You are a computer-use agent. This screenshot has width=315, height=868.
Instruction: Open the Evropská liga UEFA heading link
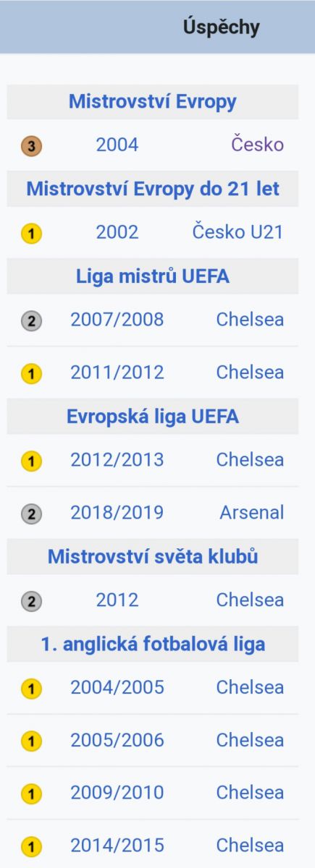pyautogui.click(x=153, y=417)
